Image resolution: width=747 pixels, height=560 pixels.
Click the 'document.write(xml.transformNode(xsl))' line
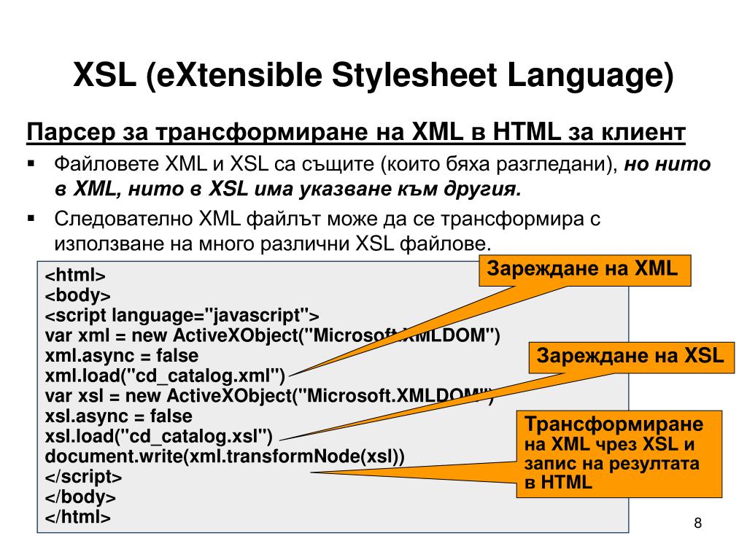pos(225,456)
